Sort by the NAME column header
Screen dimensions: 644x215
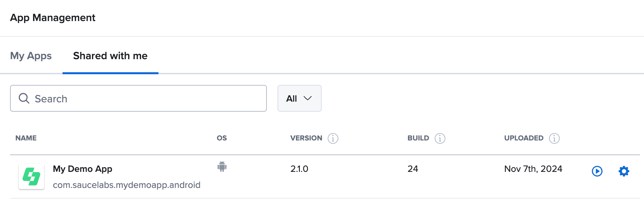tap(26, 138)
